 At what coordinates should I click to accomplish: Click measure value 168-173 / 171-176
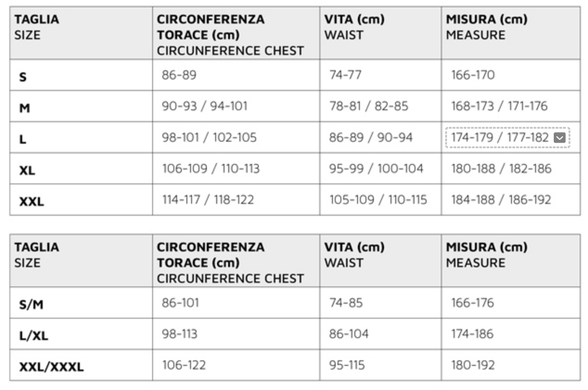pos(499,106)
